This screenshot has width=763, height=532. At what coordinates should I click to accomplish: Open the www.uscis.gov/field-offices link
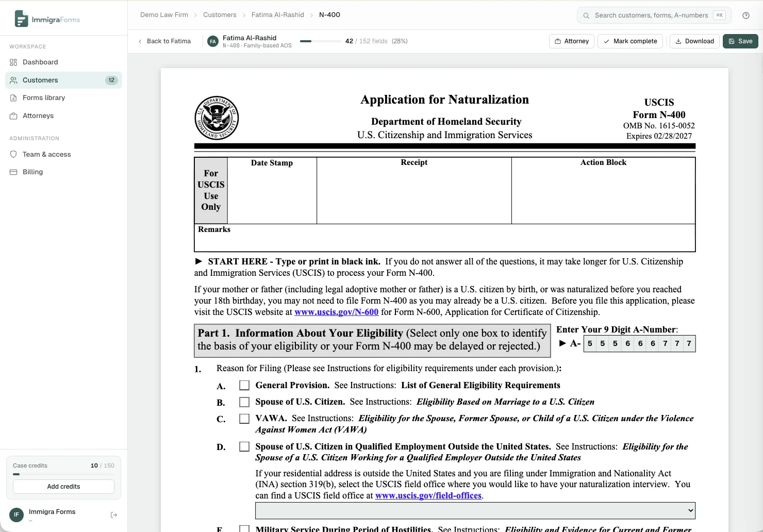coord(428,496)
